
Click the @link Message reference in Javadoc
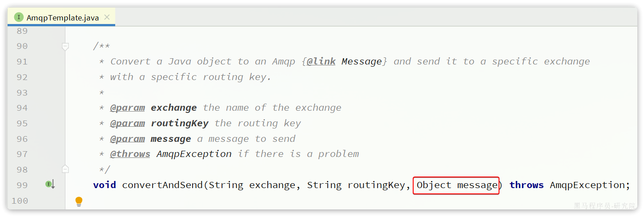pos(344,61)
